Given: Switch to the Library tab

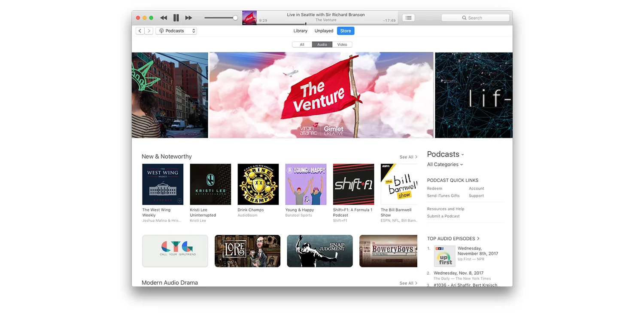Looking at the screenshot, I should coord(300,31).
